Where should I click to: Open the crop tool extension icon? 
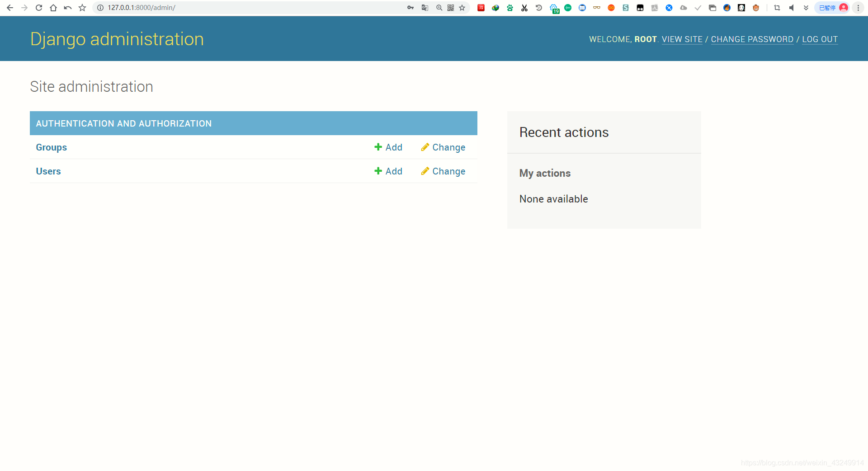(x=777, y=8)
